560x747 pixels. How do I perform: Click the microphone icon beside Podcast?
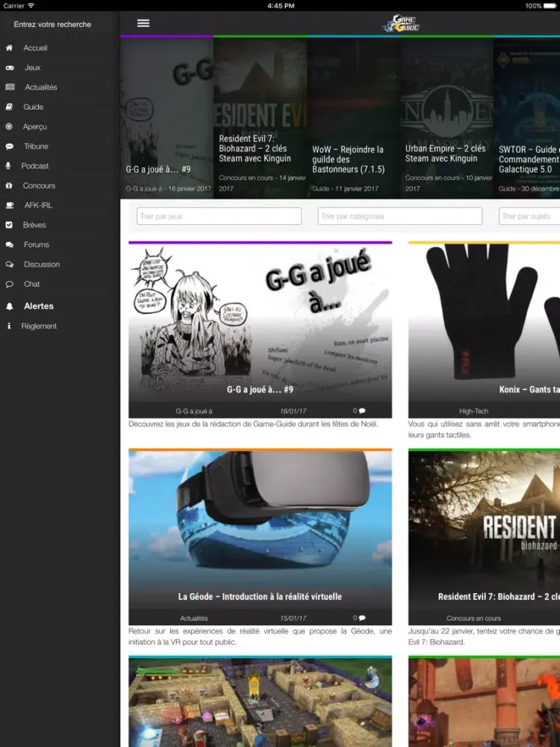click(x=8, y=166)
